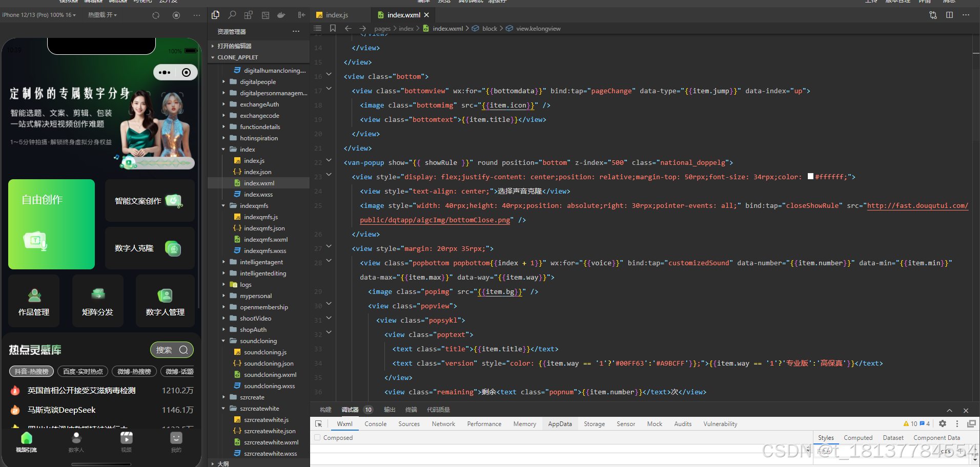Click the bookmark icon in editor toolbar
Image resolution: width=980 pixels, height=467 pixels.
coord(333,29)
